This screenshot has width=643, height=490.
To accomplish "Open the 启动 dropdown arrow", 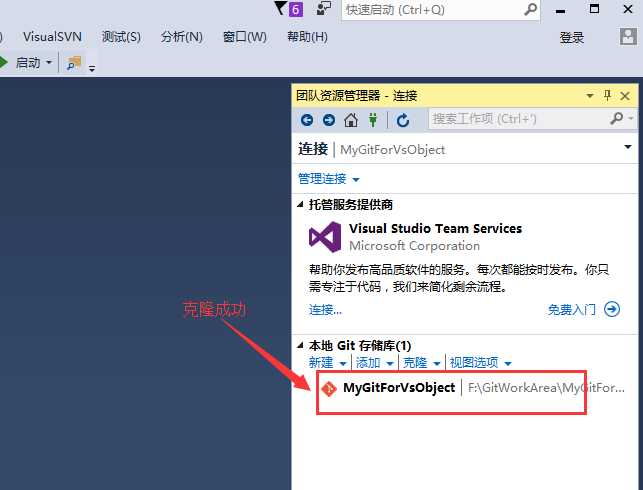I will [x=49, y=63].
